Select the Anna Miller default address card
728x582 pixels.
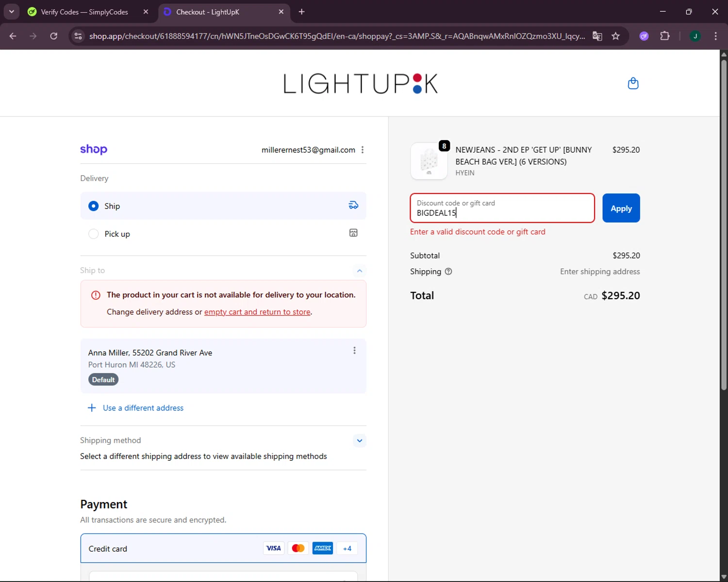pos(223,366)
